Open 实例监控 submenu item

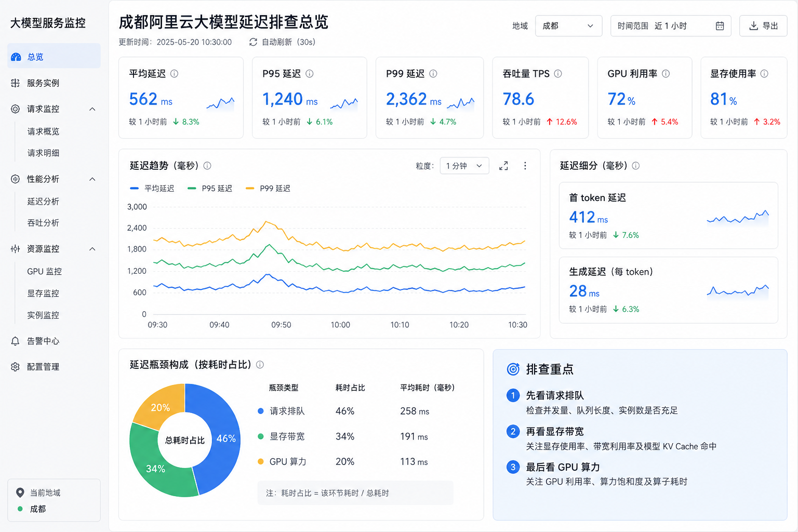(44, 315)
